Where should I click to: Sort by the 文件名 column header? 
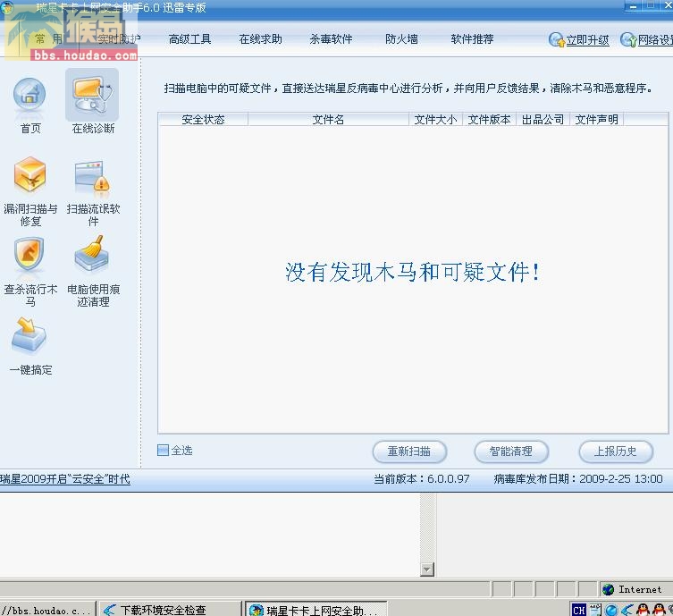point(328,119)
